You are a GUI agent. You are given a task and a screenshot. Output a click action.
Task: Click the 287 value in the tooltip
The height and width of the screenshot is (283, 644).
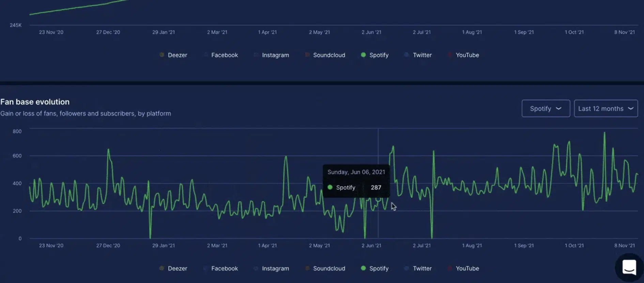(x=376, y=187)
